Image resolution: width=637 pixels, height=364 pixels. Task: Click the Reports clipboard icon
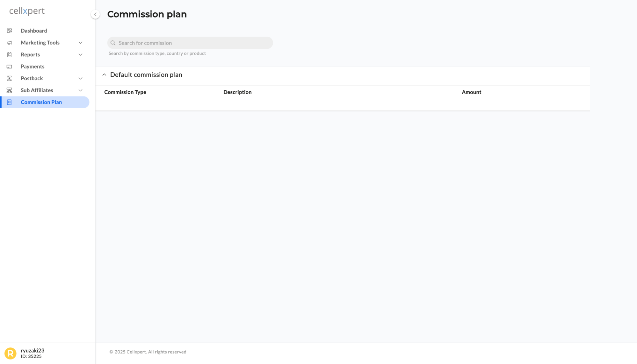[x=10, y=54]
